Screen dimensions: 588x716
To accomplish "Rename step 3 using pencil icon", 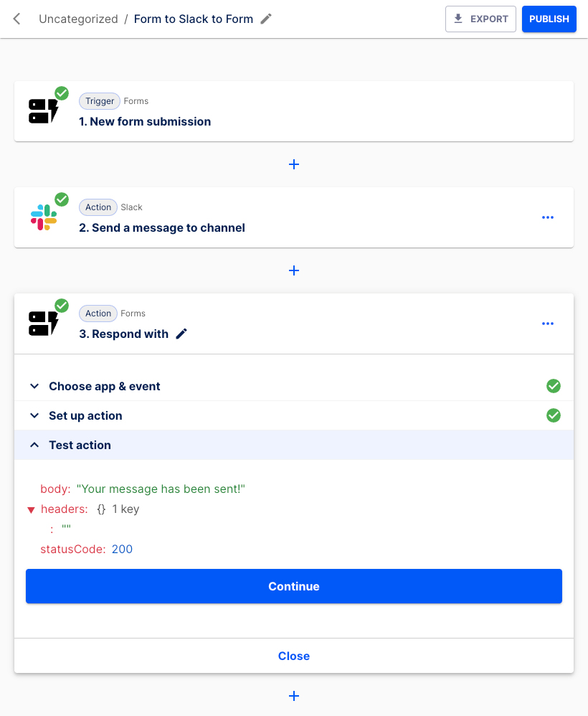I will (x=181, y=334).
